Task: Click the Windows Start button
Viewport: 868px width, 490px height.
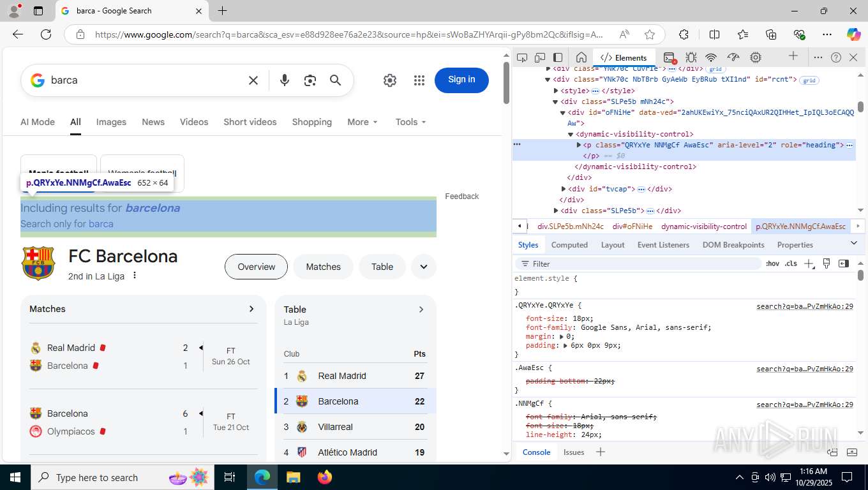Action: [15, 477]
